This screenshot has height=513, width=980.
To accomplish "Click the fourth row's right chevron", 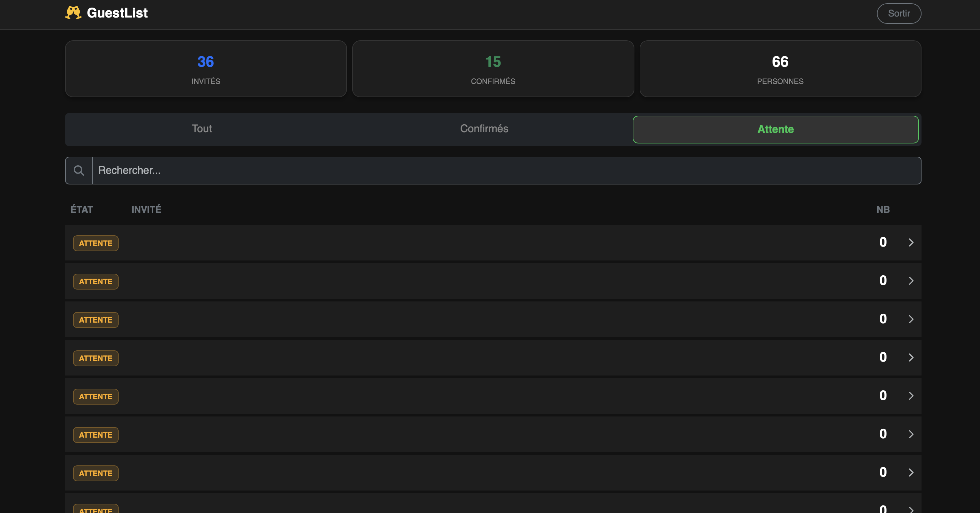I will tap(911, 357).
